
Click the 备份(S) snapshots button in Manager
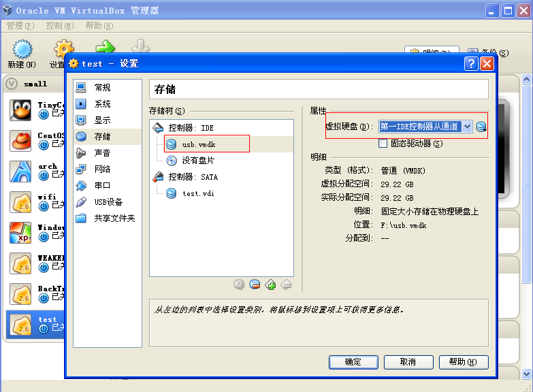[488, 52]
